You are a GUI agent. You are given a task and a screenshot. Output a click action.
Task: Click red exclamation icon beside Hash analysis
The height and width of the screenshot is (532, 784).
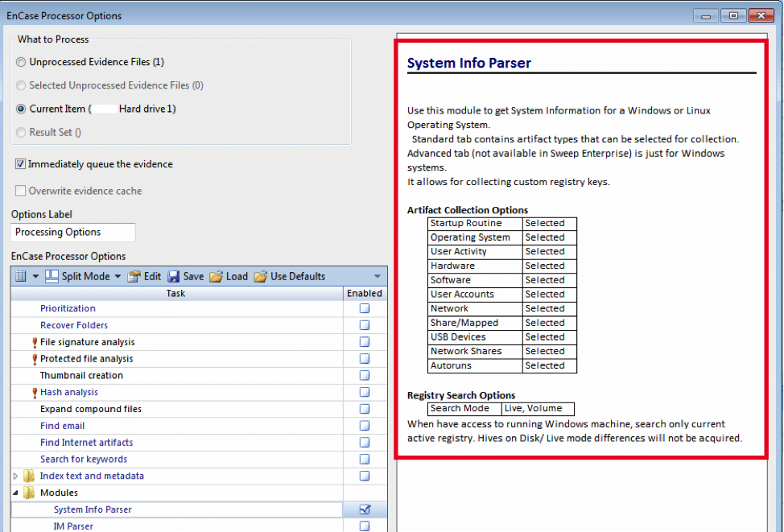point(35,393)
